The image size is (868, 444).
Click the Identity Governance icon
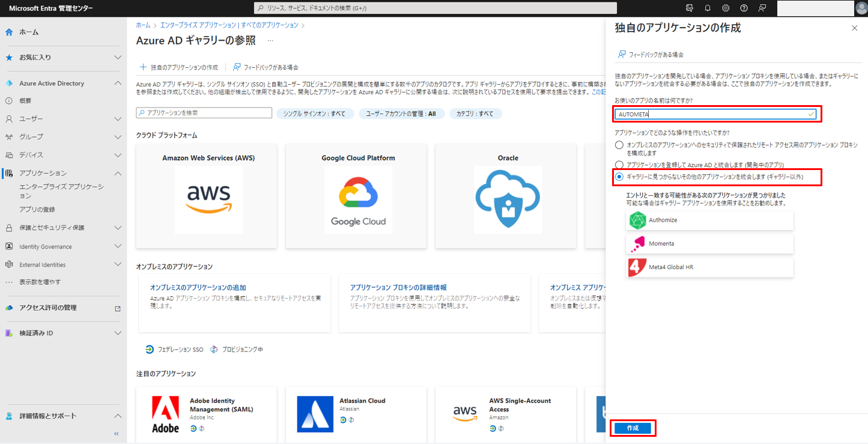[x=9, y=246]
